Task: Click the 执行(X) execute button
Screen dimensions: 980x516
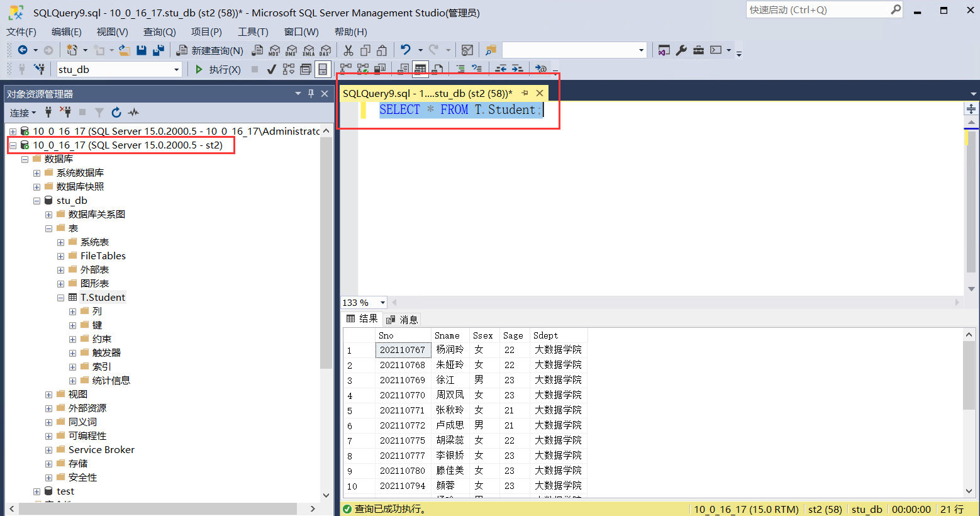Action: point(218,69)
